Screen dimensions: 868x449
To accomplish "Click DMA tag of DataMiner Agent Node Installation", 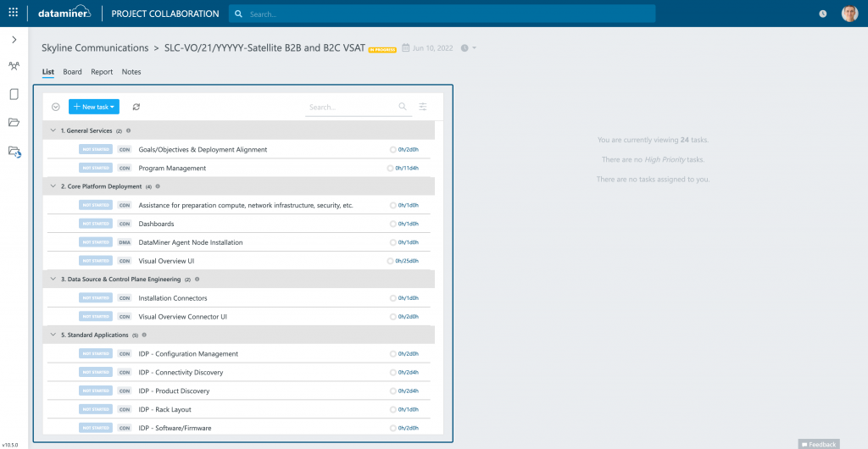I will point(125,242).
